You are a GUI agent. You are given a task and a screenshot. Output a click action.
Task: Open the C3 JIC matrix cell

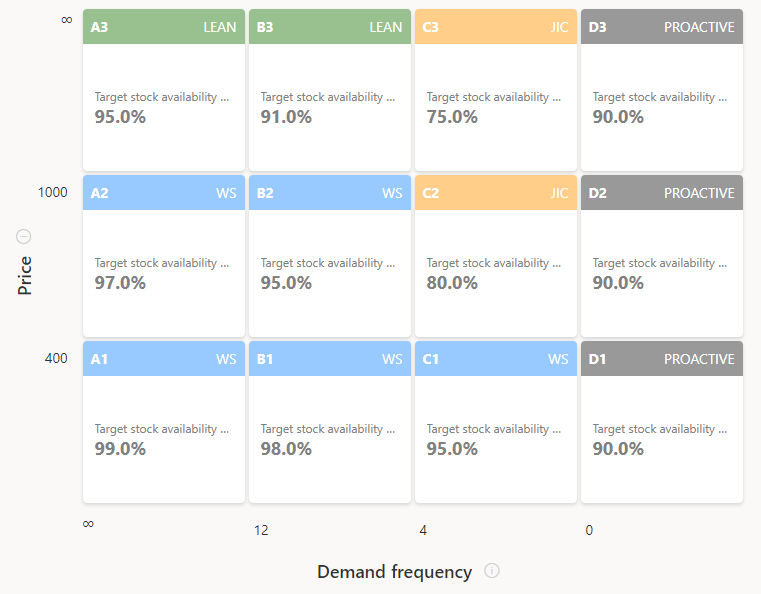(x=496, y=107)
